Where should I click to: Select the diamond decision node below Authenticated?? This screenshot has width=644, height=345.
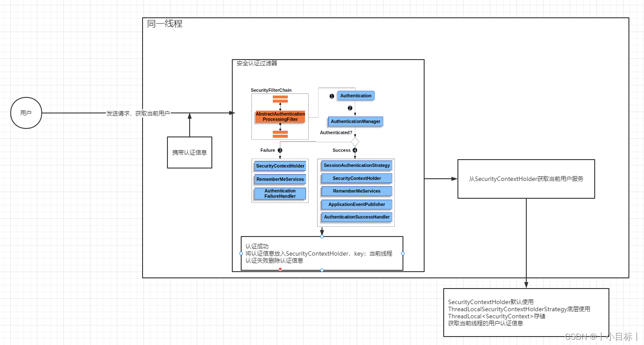(355, 140)
